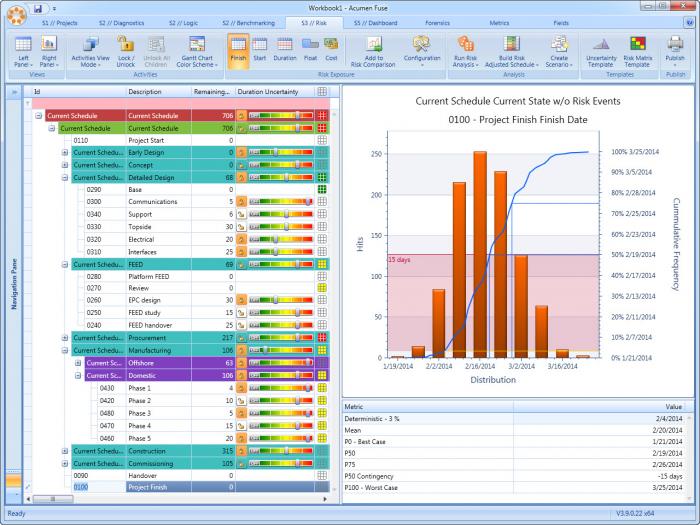The image size is (700, 525).
Task: Click the Id column header
Action: [x=79, y=92]
